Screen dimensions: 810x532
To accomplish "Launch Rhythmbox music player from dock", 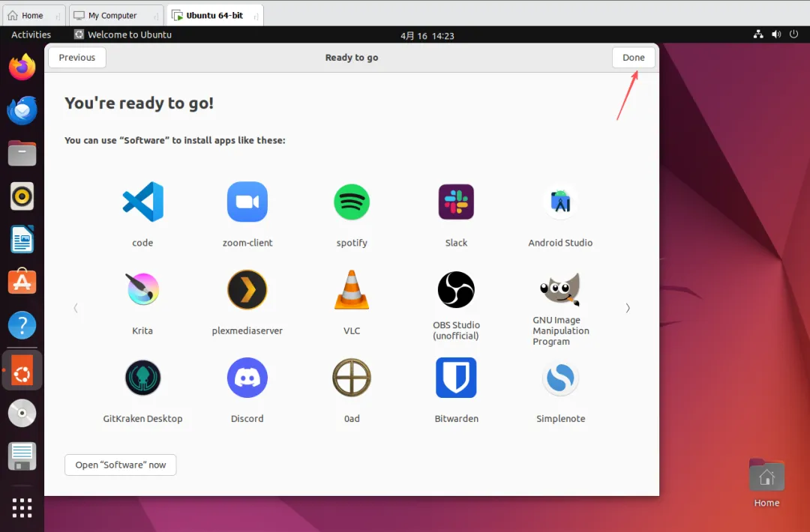I will click(22, 196).
